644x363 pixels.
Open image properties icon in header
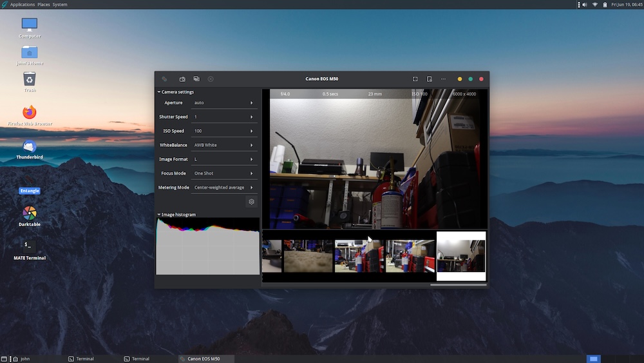(429, 79)
